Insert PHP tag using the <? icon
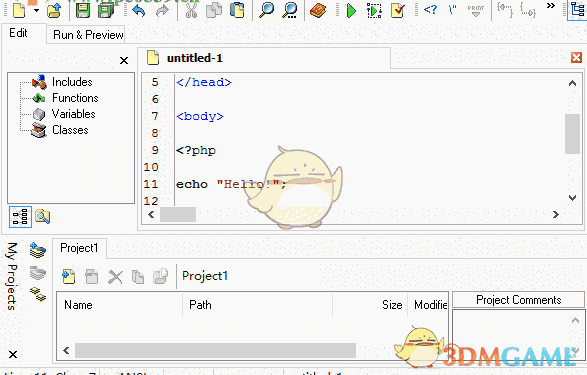Image resolution: width=587 pixels, height=375 pixels. [x=430, y=9]
